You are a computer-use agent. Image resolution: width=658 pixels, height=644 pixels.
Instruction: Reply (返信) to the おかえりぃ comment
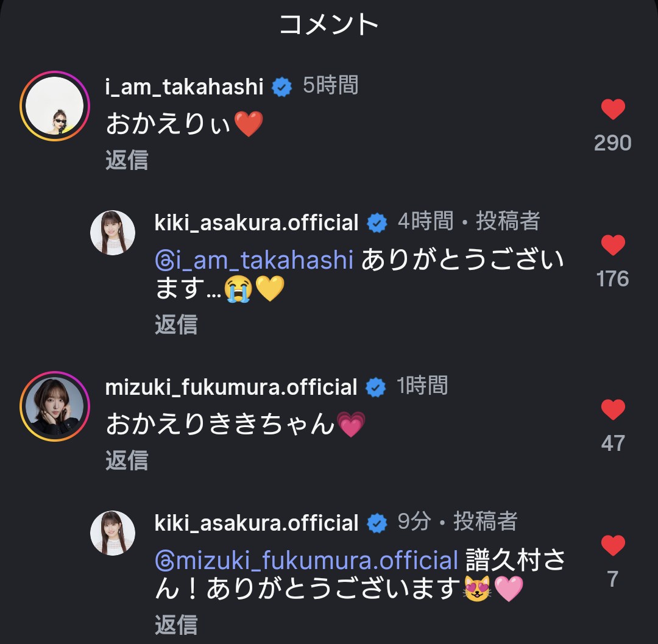coord(127,160)
